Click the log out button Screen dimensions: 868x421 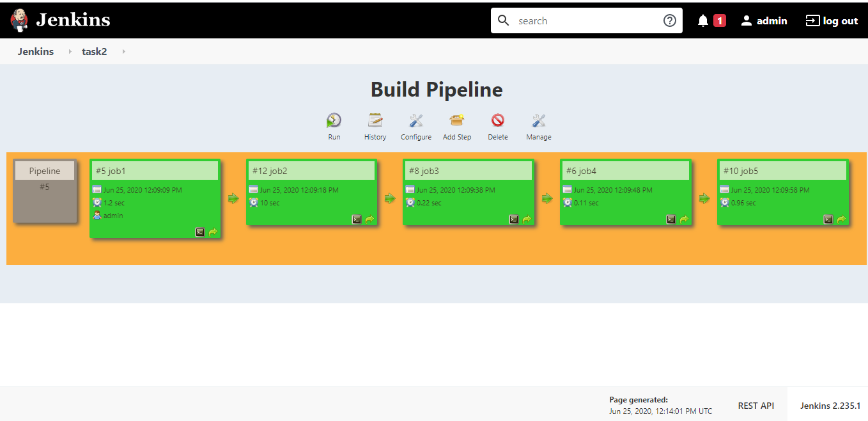tap(831, 20)
